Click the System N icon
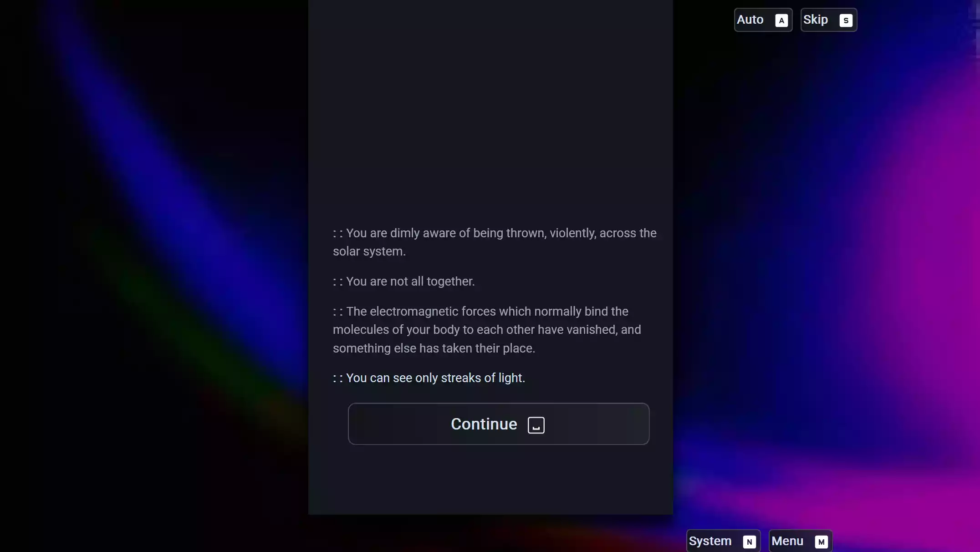980x552 pixels. pyautogui.click(x=723, y=541)
